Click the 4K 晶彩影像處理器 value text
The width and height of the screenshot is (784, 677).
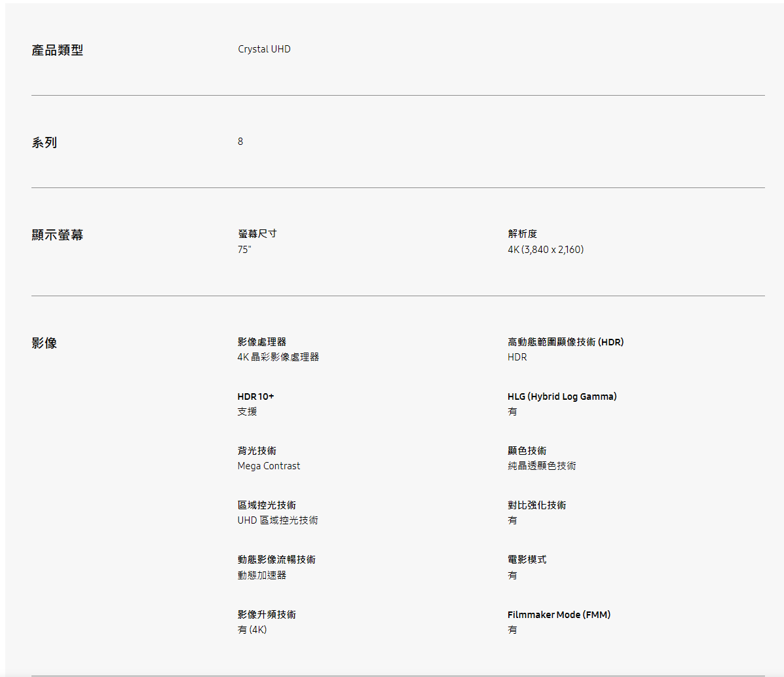[278, 357]
